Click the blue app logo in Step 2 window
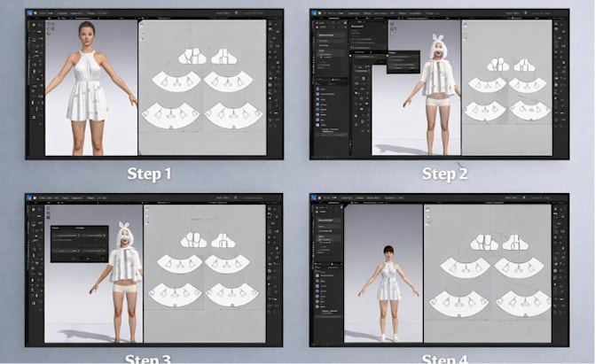 (x=314, y=13)
